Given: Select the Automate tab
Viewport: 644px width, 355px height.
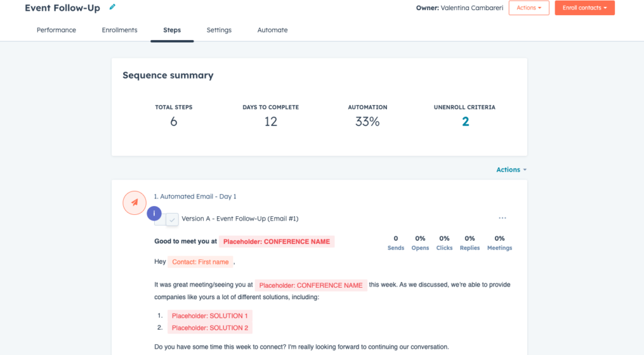Looking at the screenshot, I should coord(272,30).
